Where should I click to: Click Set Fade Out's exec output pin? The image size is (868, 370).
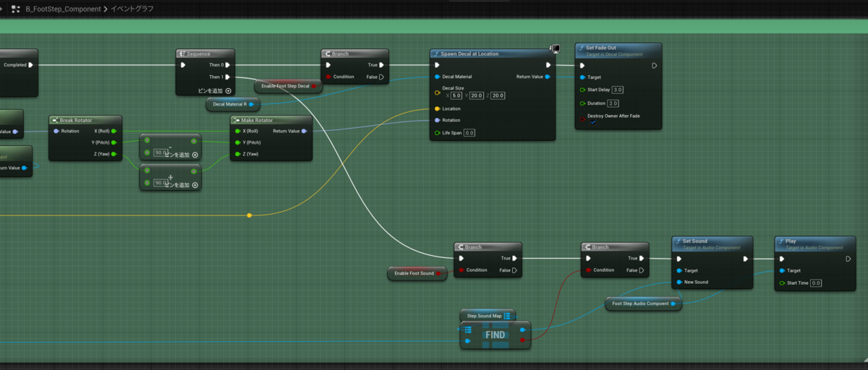coord(654,65)
